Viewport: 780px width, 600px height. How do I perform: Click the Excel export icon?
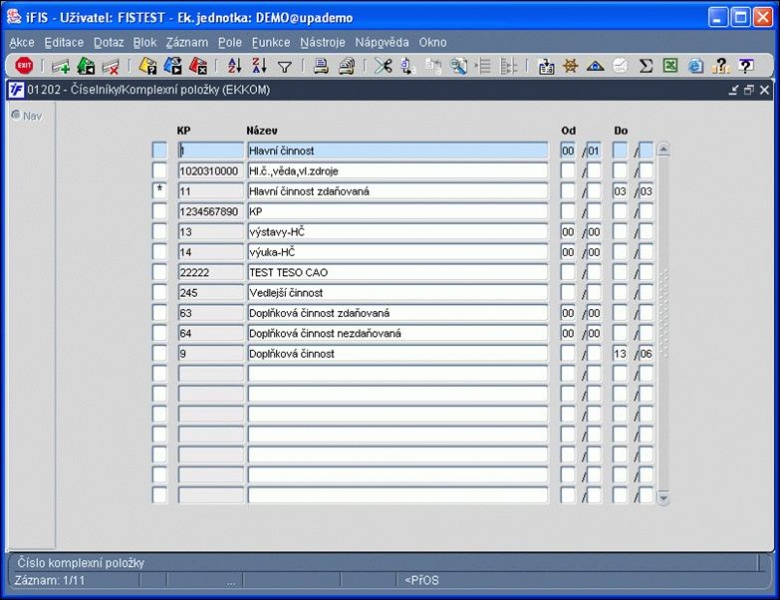tap(670, 66)
